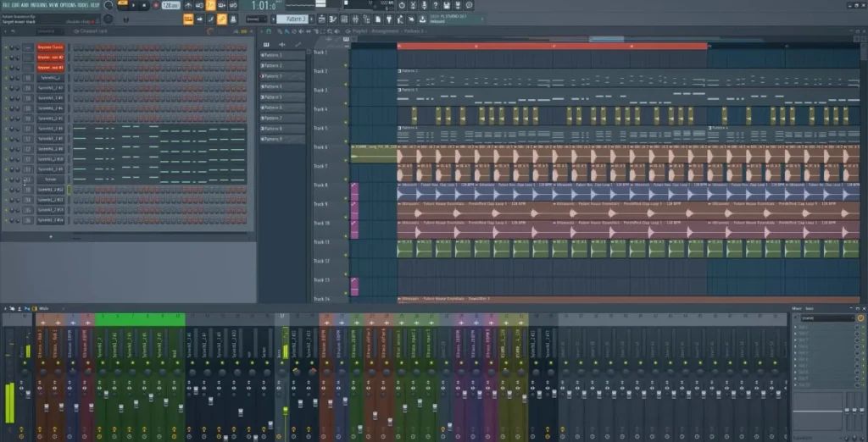Toggle the metronome icon in top toolbar
This screenshot has width=868, height=442.
click(x=188, y=5)
